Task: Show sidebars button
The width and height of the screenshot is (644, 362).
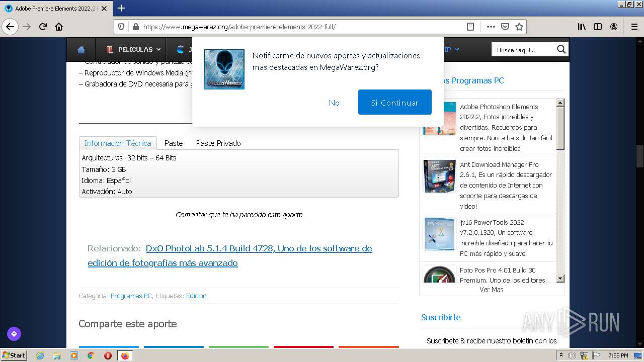Action: (x=598, y=27)
